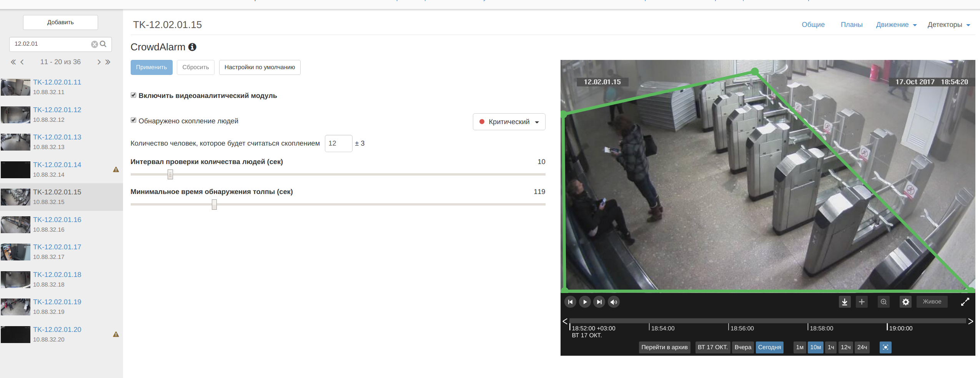The height and width of the screenshot is (378, 980).
Task: Toggle video analytics module checkbox
Action: (133, 95)
